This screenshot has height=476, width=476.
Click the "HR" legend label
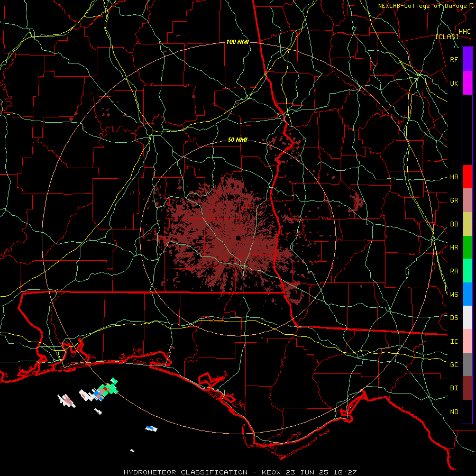coord(454,248)
